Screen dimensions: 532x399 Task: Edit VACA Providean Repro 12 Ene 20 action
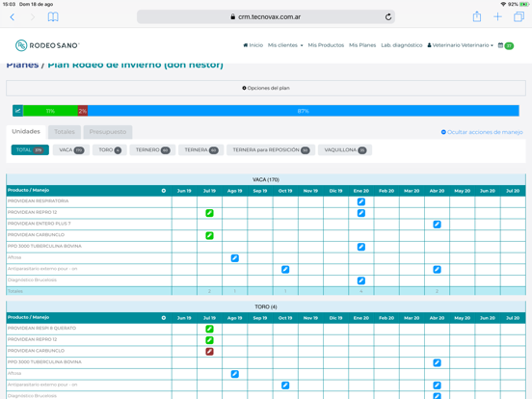361,213
